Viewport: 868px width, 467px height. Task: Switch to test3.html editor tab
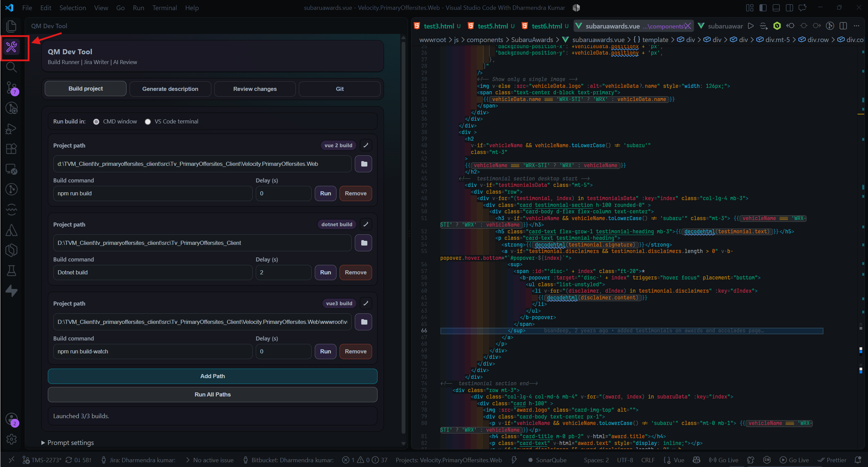[x=438, y=26]
